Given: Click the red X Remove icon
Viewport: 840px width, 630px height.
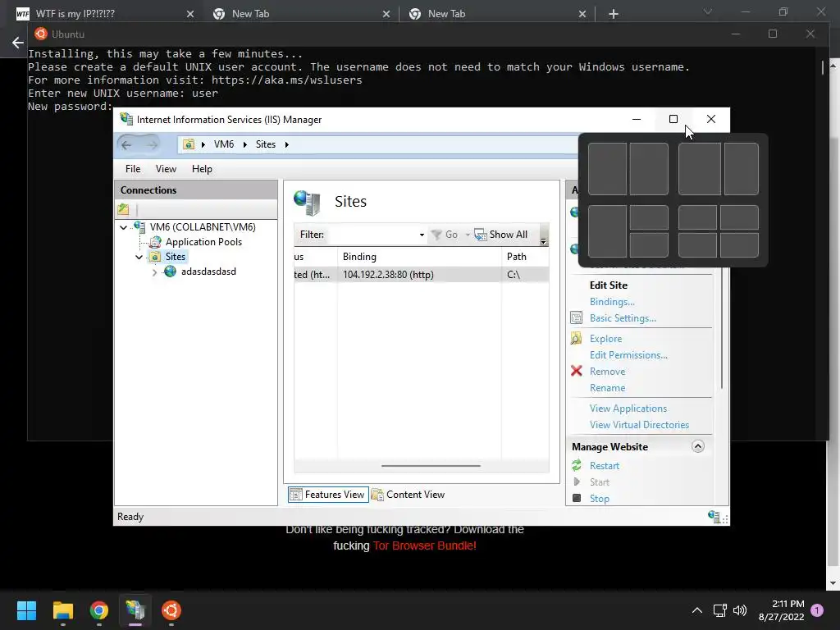Looking at the screenshot, I should click(x=577, y=371).
